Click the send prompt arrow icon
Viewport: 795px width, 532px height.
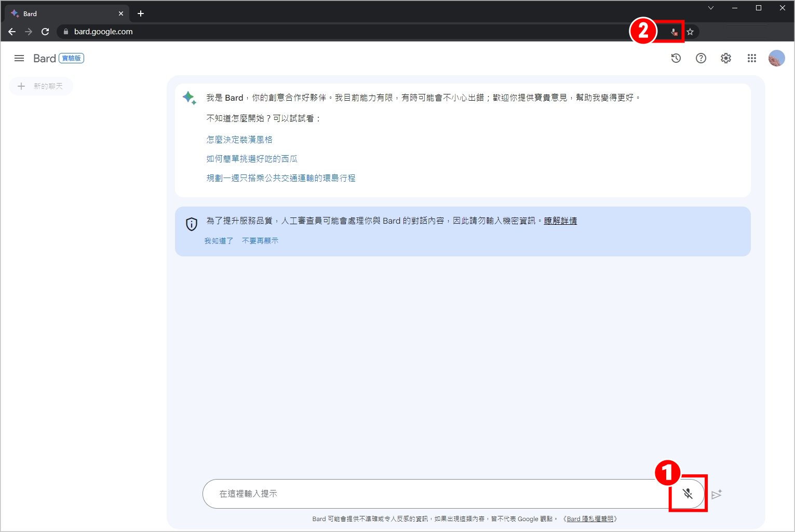coord(717,494)
